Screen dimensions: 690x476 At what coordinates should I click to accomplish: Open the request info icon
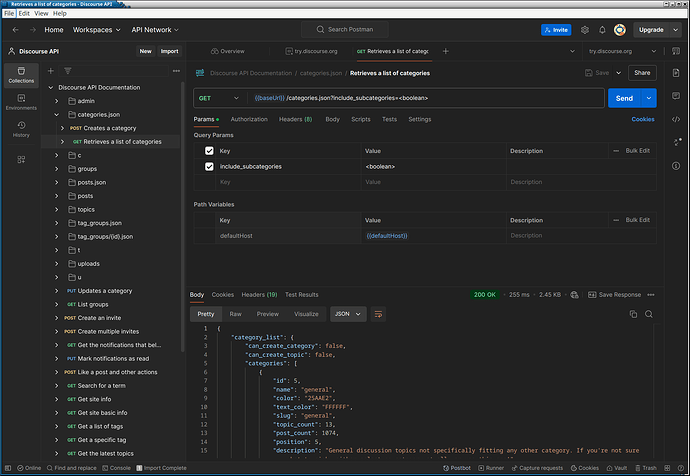coord(676,166)
